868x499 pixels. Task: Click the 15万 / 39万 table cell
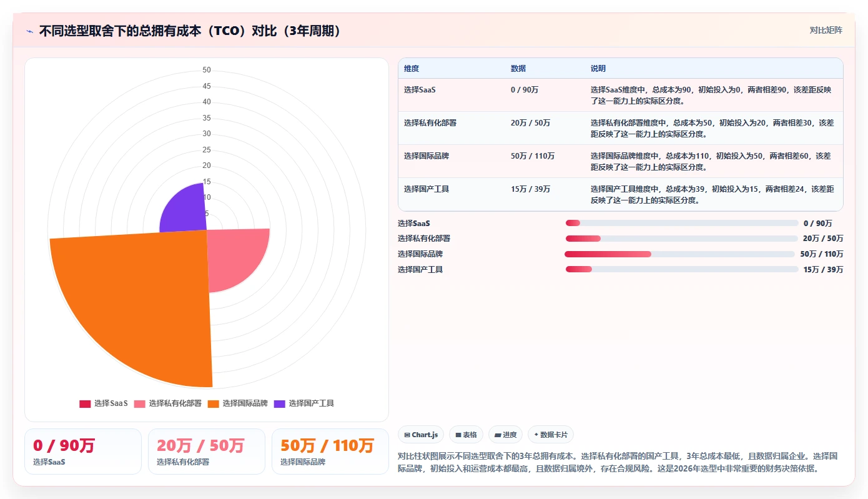click(x=530, y=189)
